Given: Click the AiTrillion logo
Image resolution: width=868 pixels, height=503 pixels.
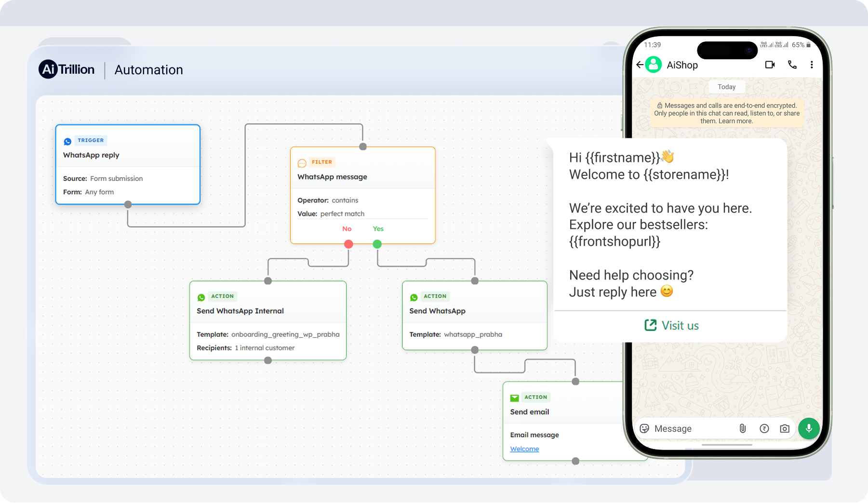Looking at the screenshot, I should click(67, 69).
